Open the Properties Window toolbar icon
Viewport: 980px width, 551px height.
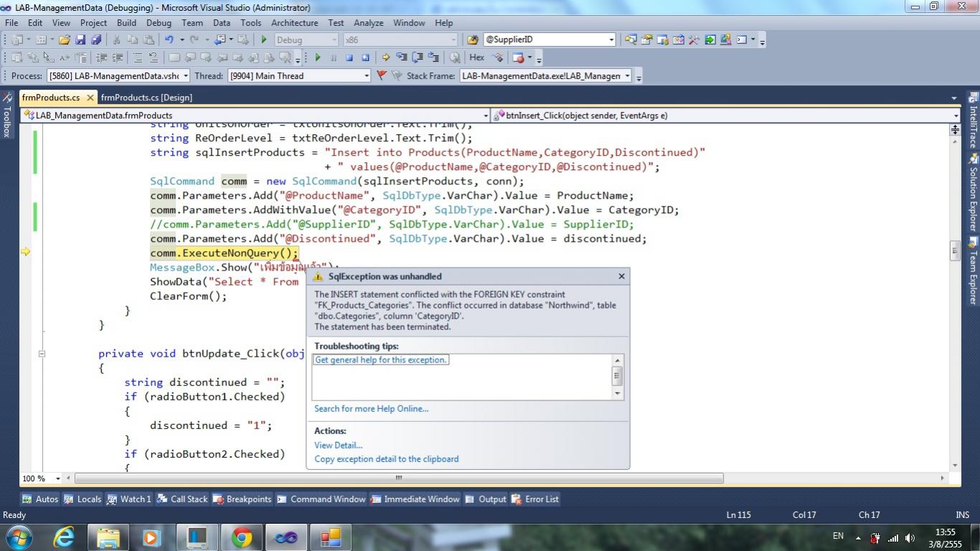(x=646, y=40)
